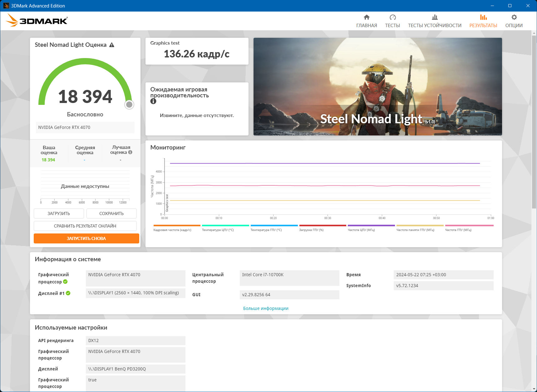Click the yellow GPU memory frequency line on the chart
Screen dimensions: 537x392
pyautogui.click(x=325, y=200)
